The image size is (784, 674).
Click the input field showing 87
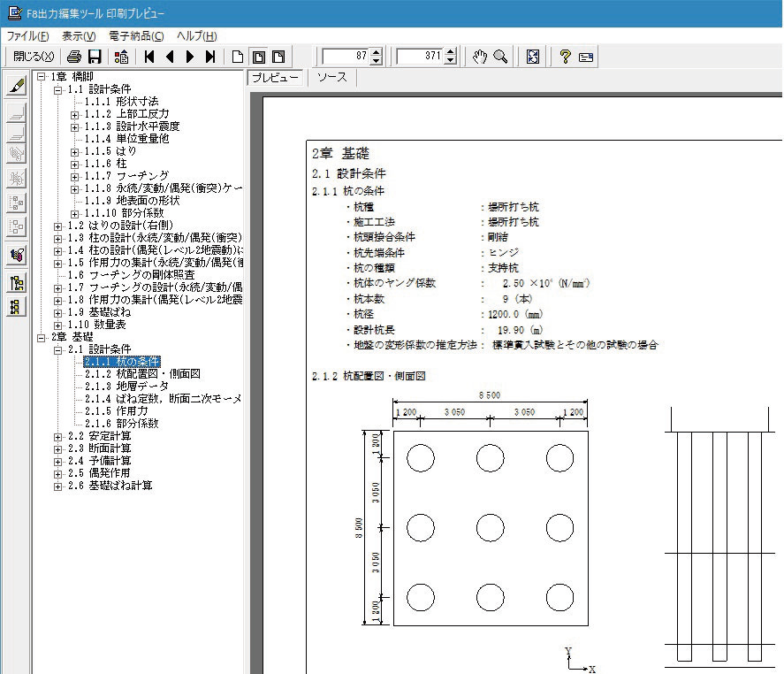346,57
